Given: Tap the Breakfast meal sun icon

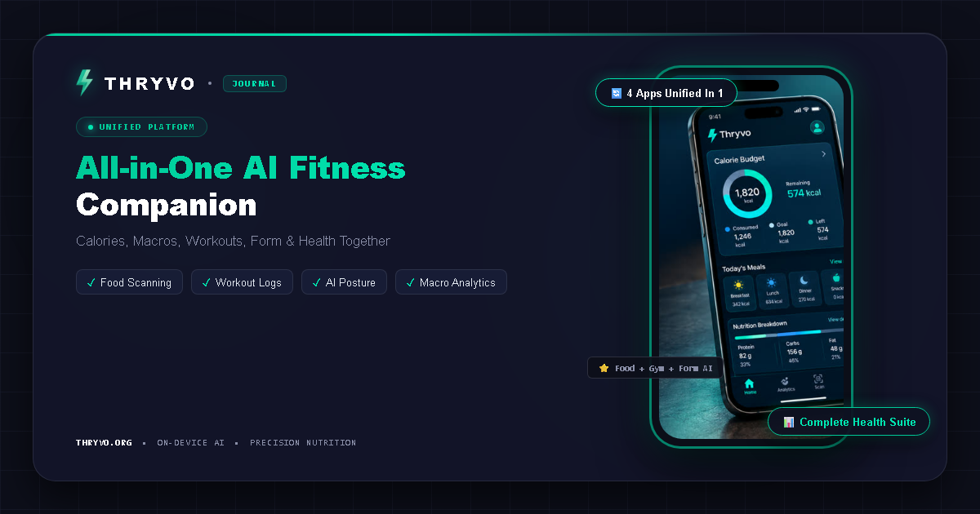Looking at the screenshot, I should (738, 285).
